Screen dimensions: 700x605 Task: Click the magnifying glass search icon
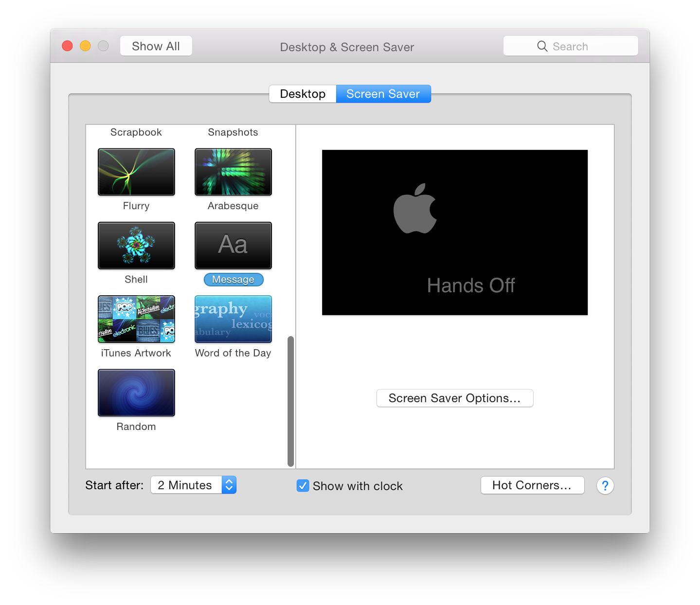[x=542, y=46]
